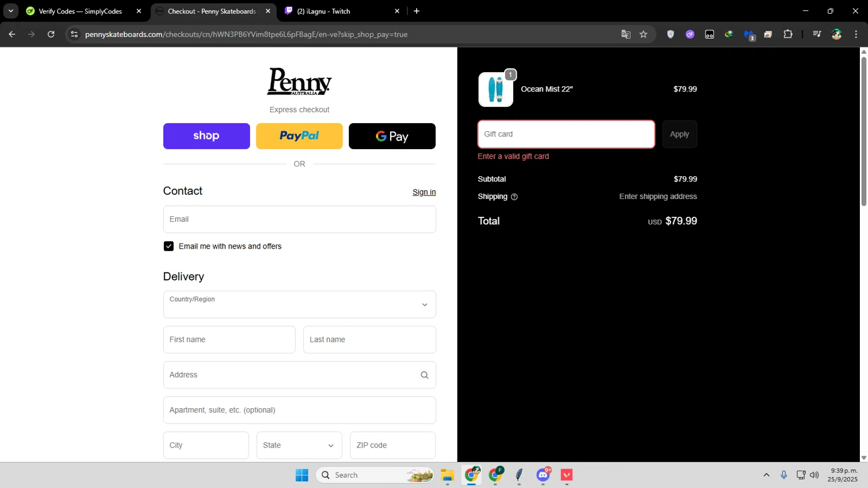The width and height of the screenshot is (868, 488).
Task: Open Discord from the taskbar
Action: (543, 475)
